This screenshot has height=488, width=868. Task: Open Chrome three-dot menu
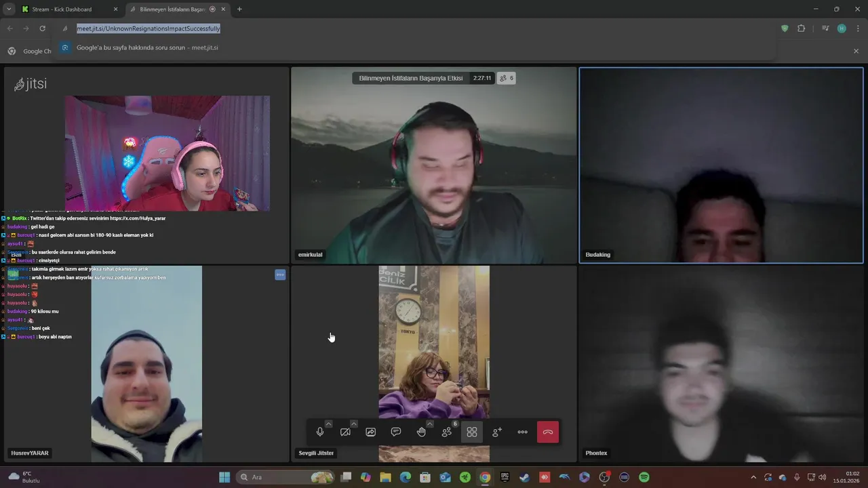point(858,28)
